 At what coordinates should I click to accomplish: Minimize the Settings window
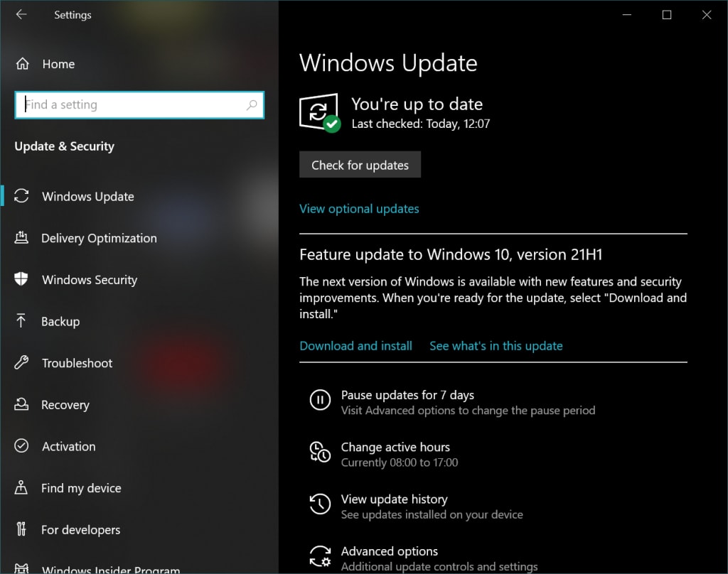(x=627, y=14)
